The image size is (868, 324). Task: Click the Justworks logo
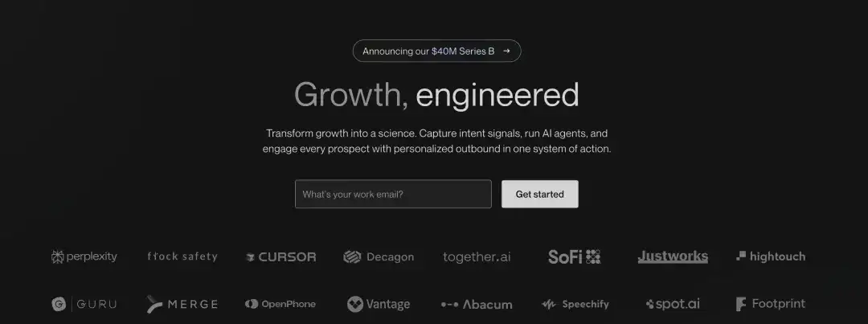(673, 256)
